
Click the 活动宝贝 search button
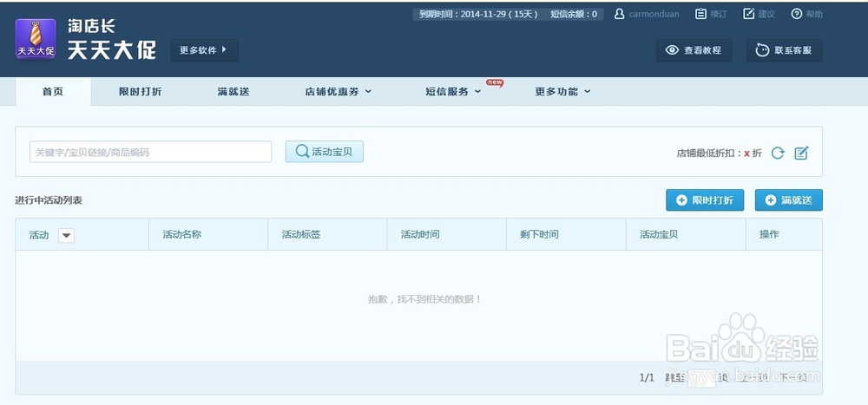pos(325,152)
